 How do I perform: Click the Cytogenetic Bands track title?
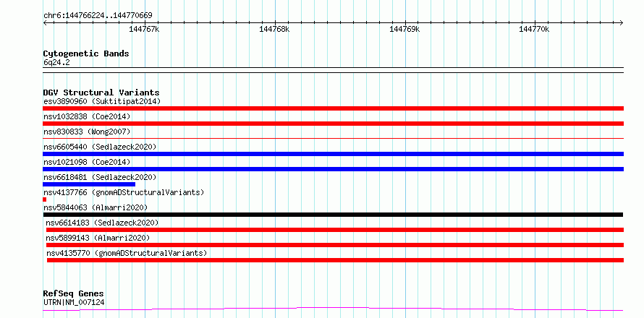click(x=86, y=53)
